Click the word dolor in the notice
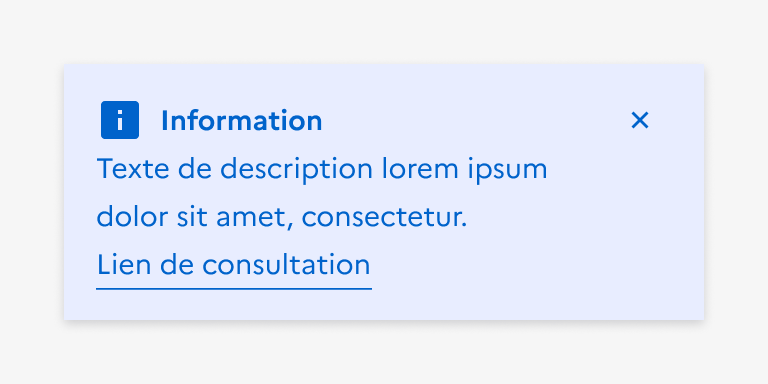768x384 pixels. click(132, 216)
